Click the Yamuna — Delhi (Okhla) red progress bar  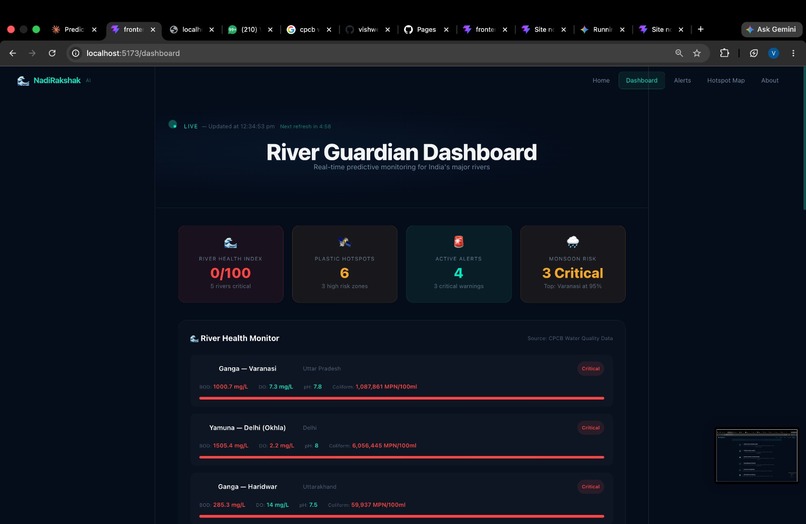[x=401, y=457]
